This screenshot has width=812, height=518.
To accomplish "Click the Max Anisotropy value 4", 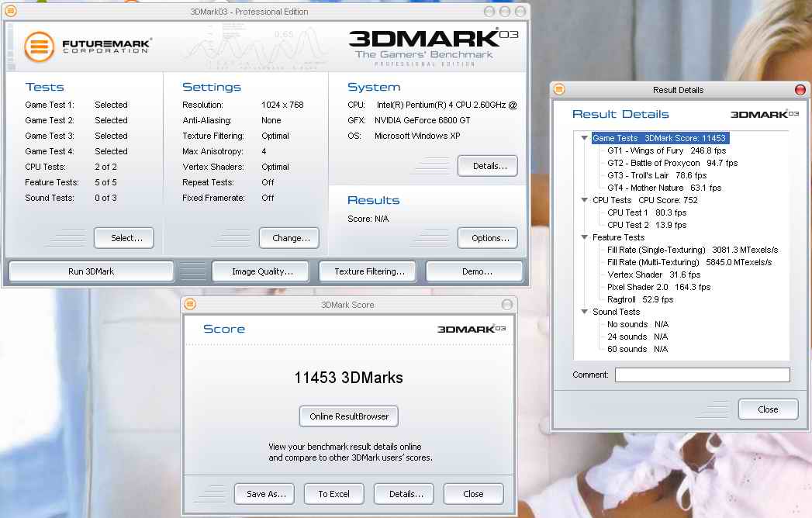I will (264, 151).
